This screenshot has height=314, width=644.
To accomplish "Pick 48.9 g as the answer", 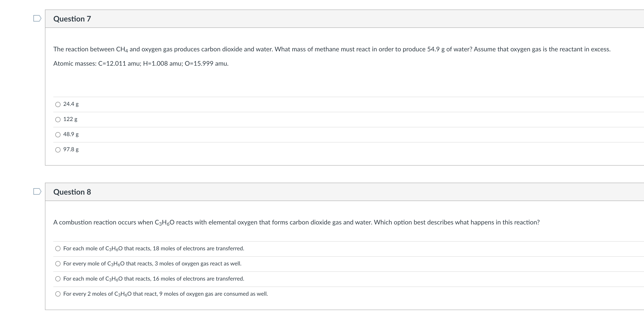I will click(58, 135).
